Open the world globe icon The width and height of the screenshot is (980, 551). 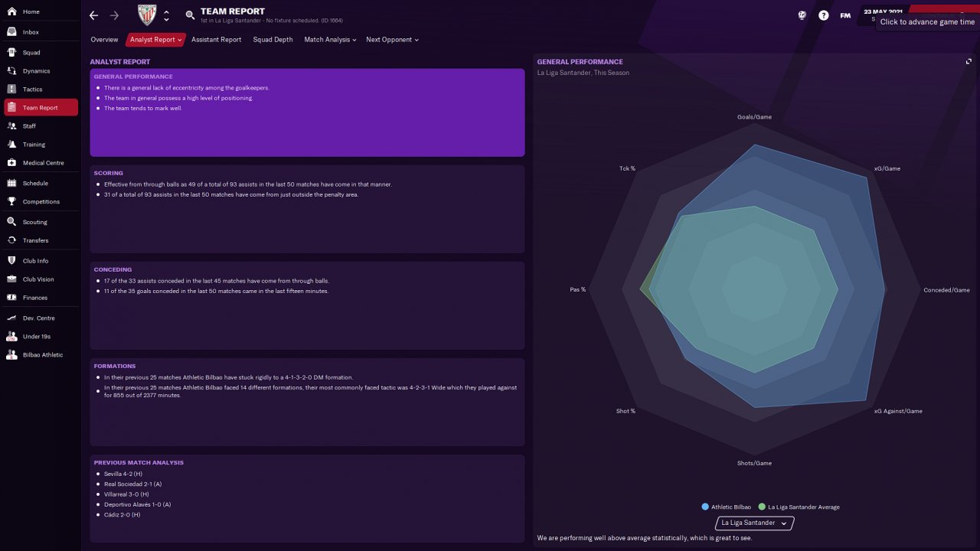coord(802,15)
